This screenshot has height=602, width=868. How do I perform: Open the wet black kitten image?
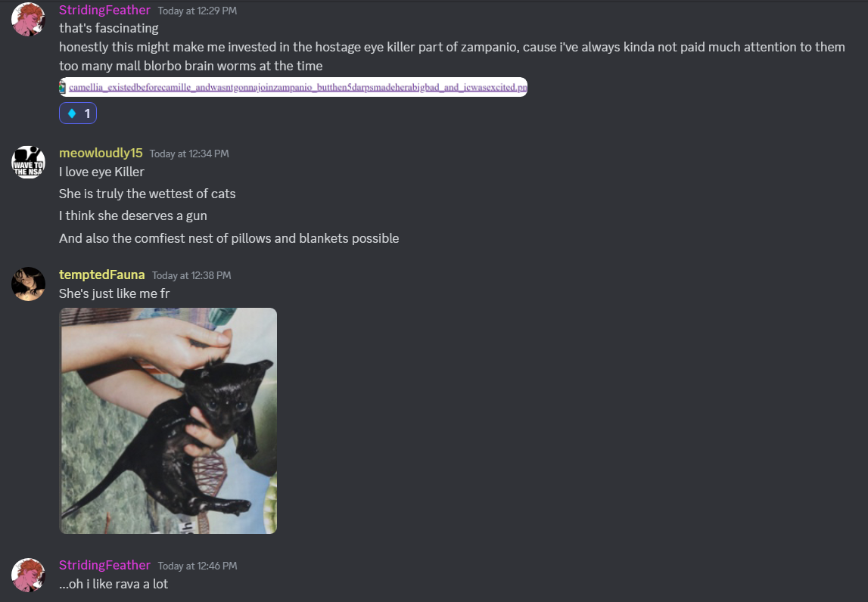click(x=168, y=420)
